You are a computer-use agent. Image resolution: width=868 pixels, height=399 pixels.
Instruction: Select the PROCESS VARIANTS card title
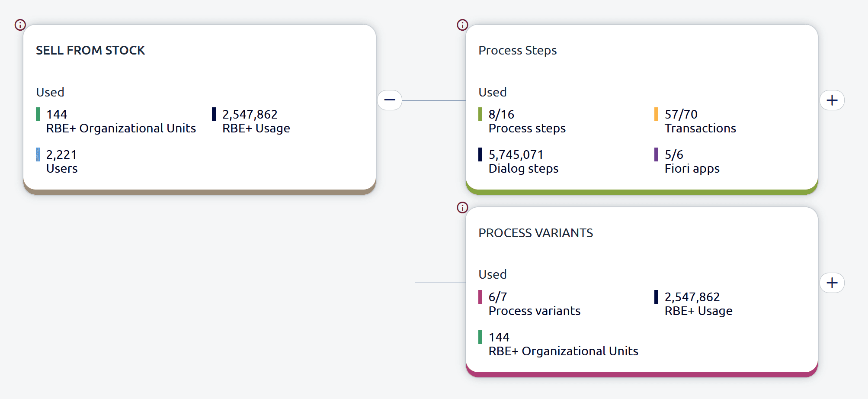536,233
